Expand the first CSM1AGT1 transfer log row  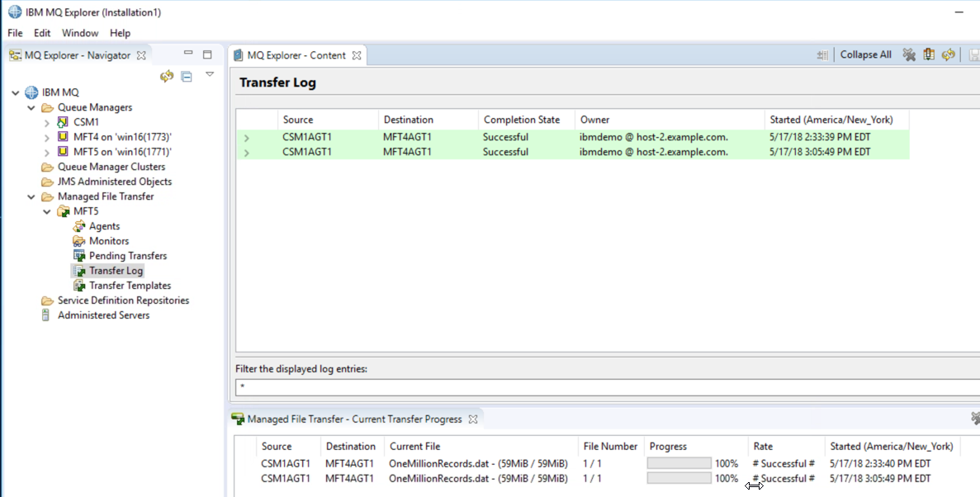tap(247, 138)
